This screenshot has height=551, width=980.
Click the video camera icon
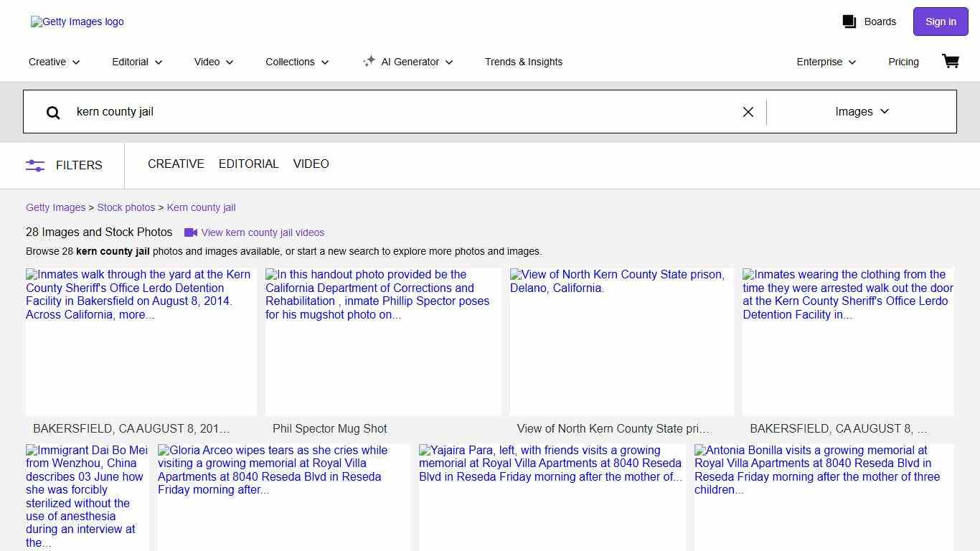(x=191, y=232)
